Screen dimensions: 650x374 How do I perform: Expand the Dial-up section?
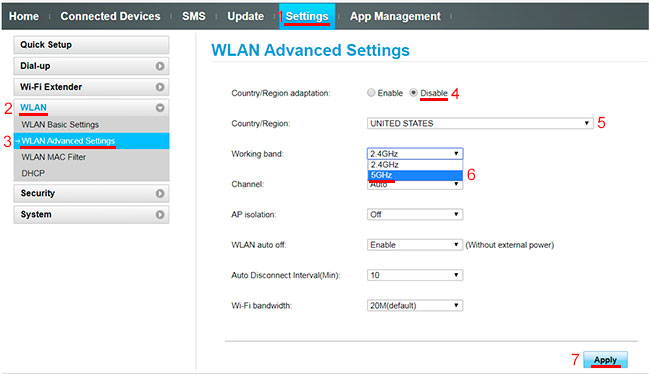click(x=91, y=66)
